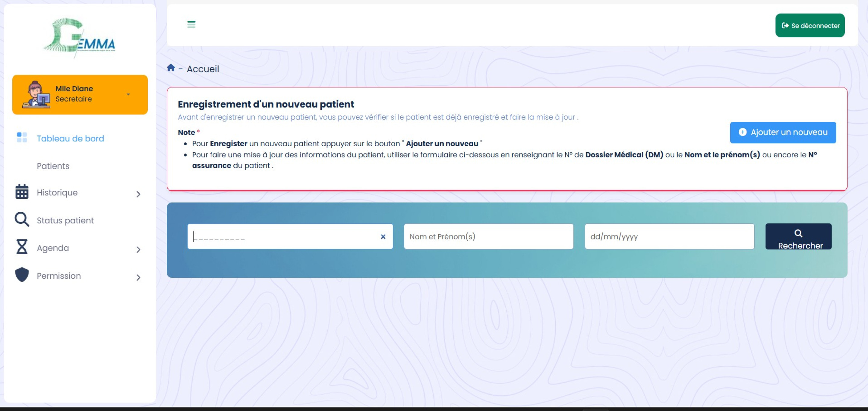
Task: Select Tableau de bord in sidebar
Action: click(x=70, y=138)
